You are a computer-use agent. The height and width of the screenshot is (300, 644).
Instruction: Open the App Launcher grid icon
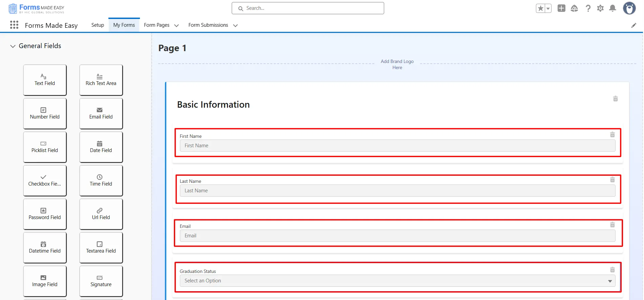coord(14,25)
